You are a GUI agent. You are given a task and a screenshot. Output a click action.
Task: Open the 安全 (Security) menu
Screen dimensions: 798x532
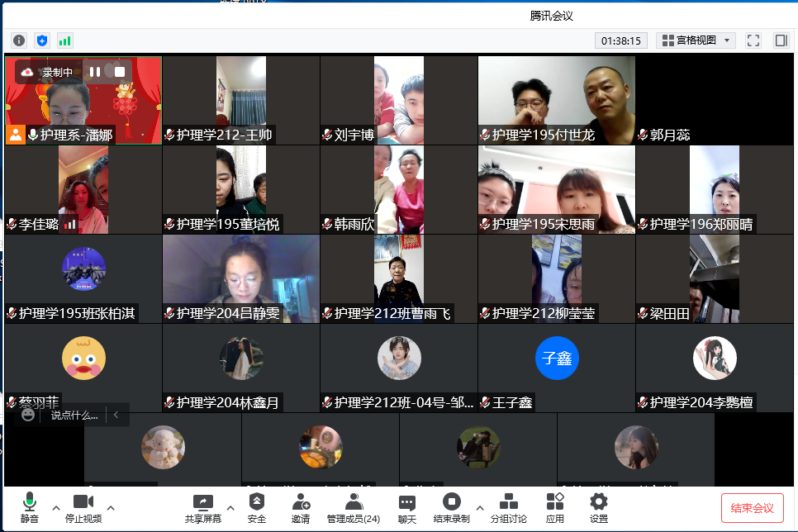click(257, 507)
